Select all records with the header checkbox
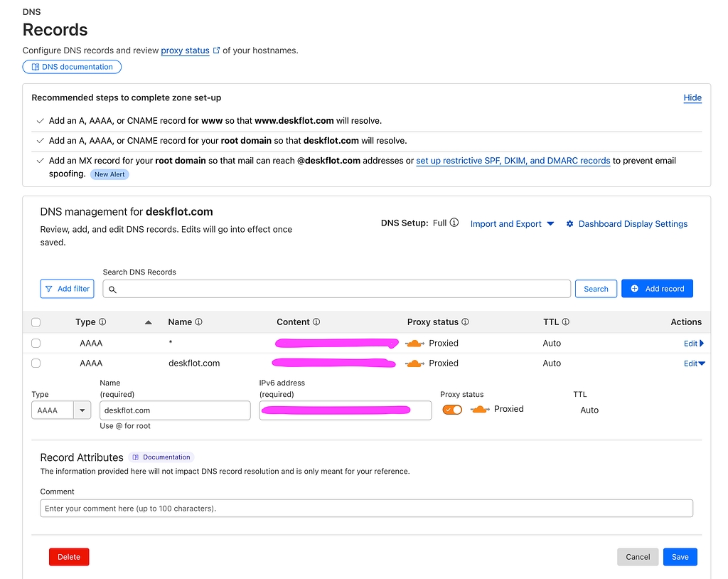728x579 pixels. coord(36,322)
